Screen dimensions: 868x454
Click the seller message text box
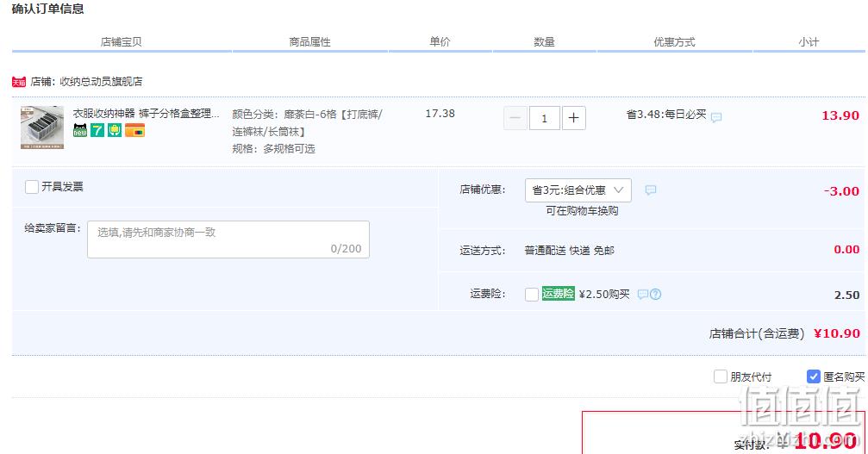[x=228, y=239]
